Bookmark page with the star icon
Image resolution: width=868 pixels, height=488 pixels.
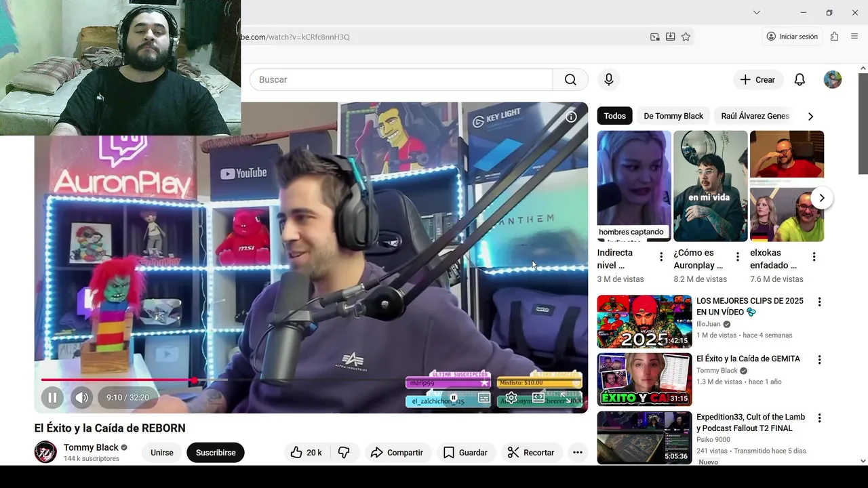pyautogui.click(x=686, y=37)
